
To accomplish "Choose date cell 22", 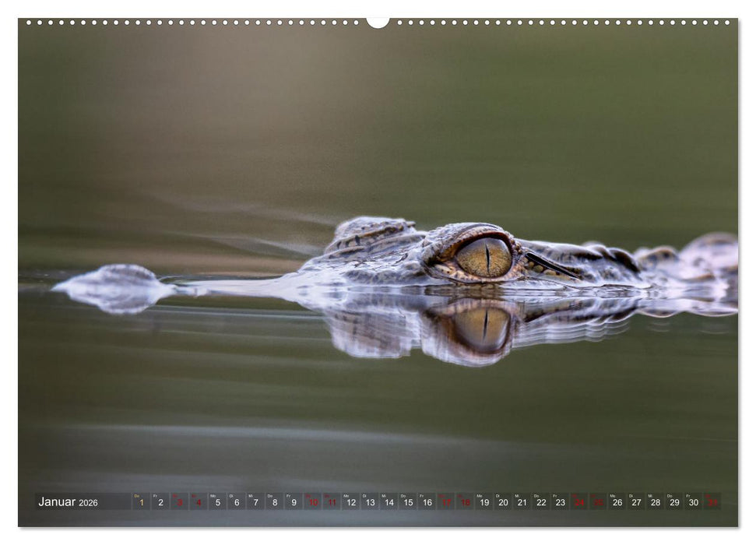I will click(x=541, y=502).
